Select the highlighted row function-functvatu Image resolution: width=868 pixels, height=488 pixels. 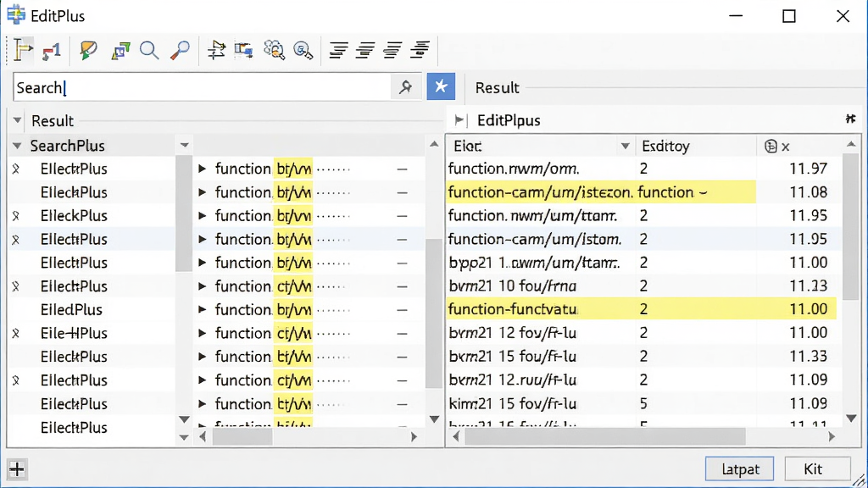[641, 308]
